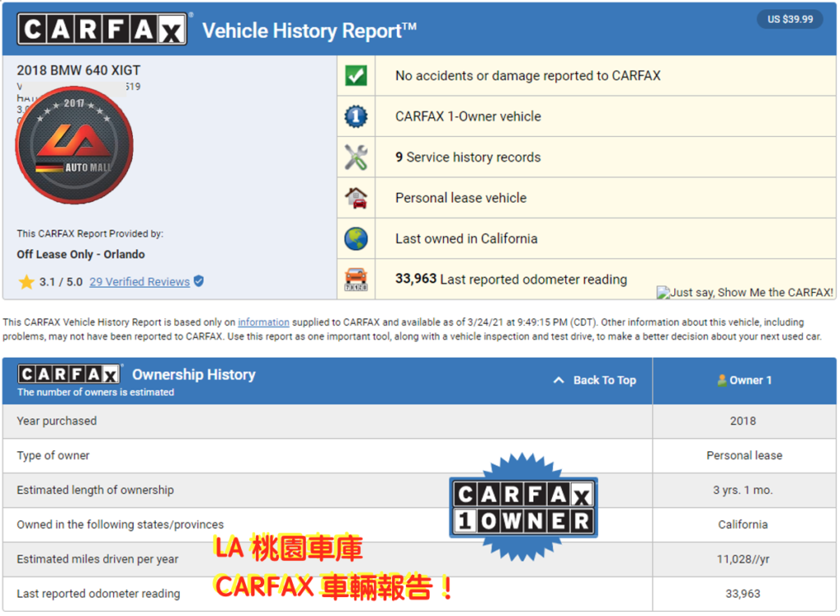This screenshot has height=616, width=840.
Task: Click the house and car lease icon
Action: click(x=356, y=198)
